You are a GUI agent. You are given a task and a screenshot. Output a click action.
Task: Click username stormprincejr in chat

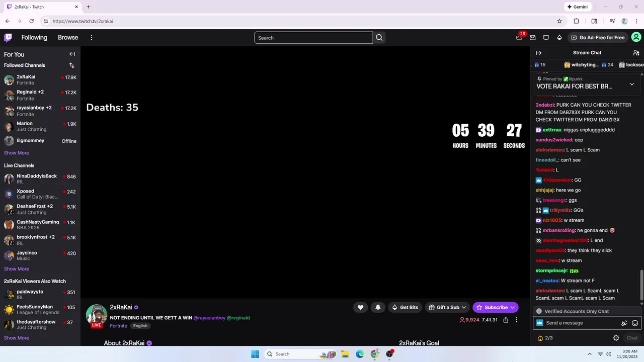point(551,270)
